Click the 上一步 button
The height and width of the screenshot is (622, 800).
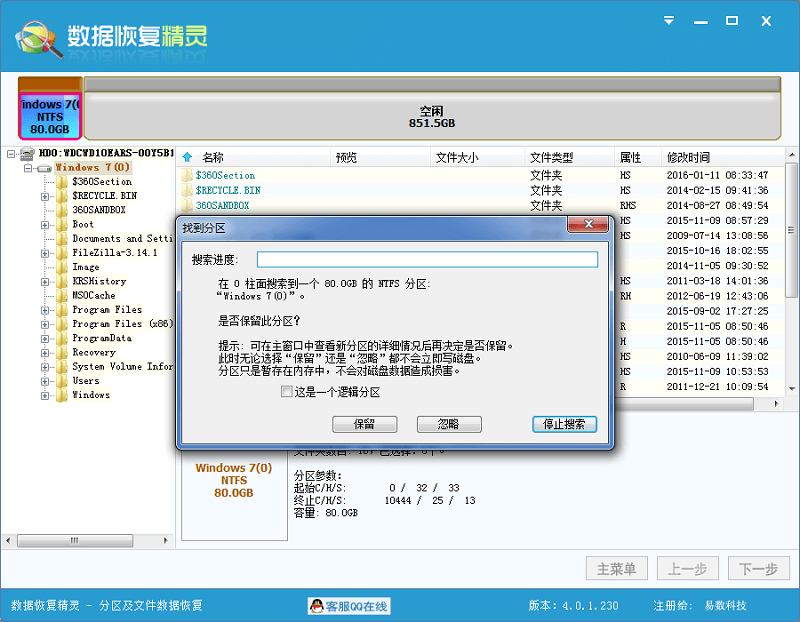pyautogui.click(x=688, y=568)
